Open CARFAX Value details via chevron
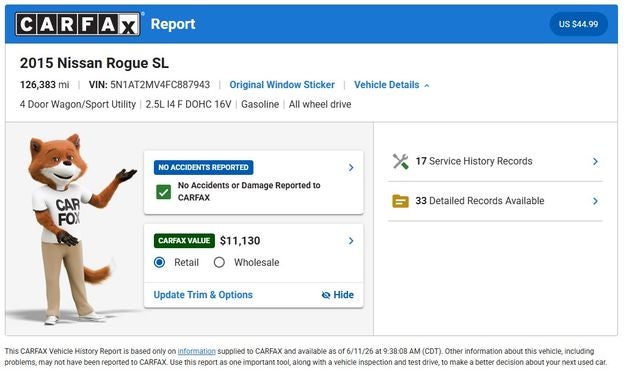The height and width of the screenshot is (376, 640). pyautogui.click(x=351, y=240)
